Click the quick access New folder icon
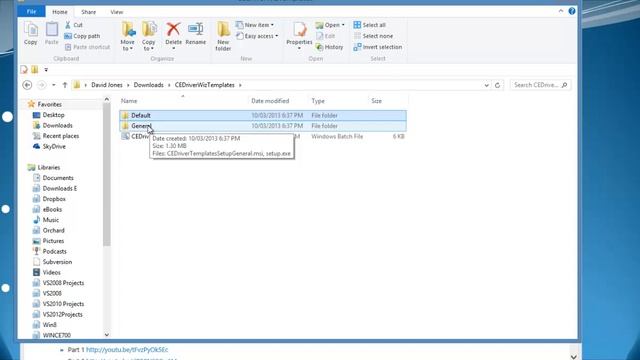The height and width of the screenshot is (360, 640). point(35,69)
